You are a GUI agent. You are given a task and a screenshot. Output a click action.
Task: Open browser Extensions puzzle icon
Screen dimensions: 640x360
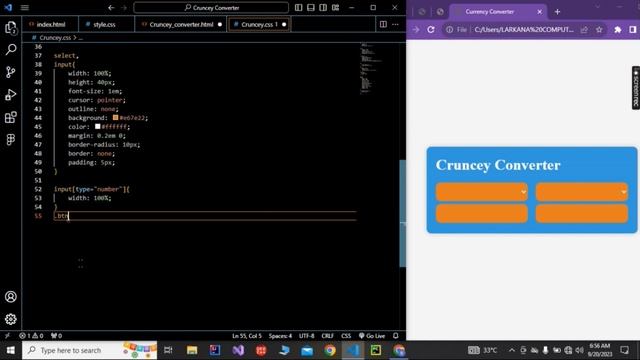(x=618, y=29)
